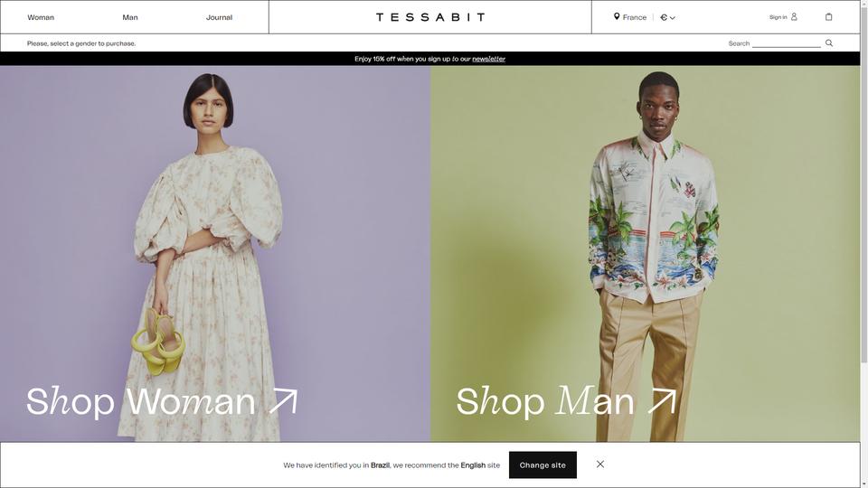868x488 pixels.
Task: Follow the newsletter link
Action: [x=489, y=59]
